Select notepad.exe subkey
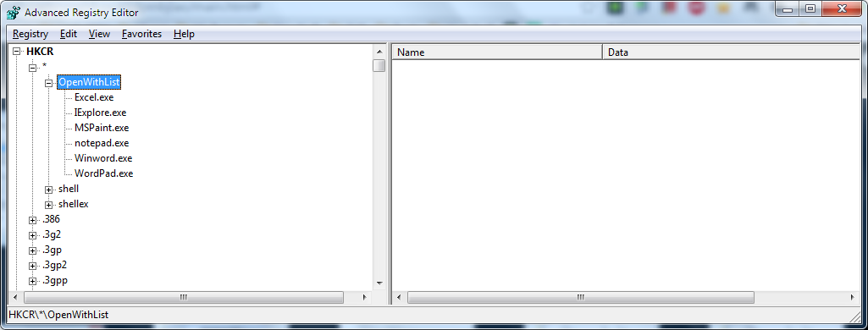 click(x=102, y=143)
